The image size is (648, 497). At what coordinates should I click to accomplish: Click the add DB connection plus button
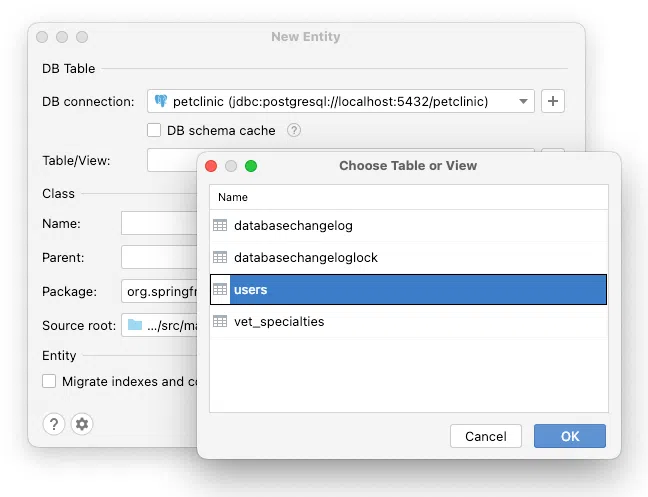pyautogui.click(x=553, y=101)
